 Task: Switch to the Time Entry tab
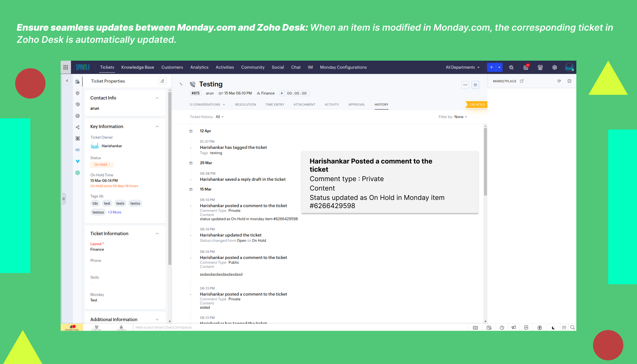tap(275, 105)
